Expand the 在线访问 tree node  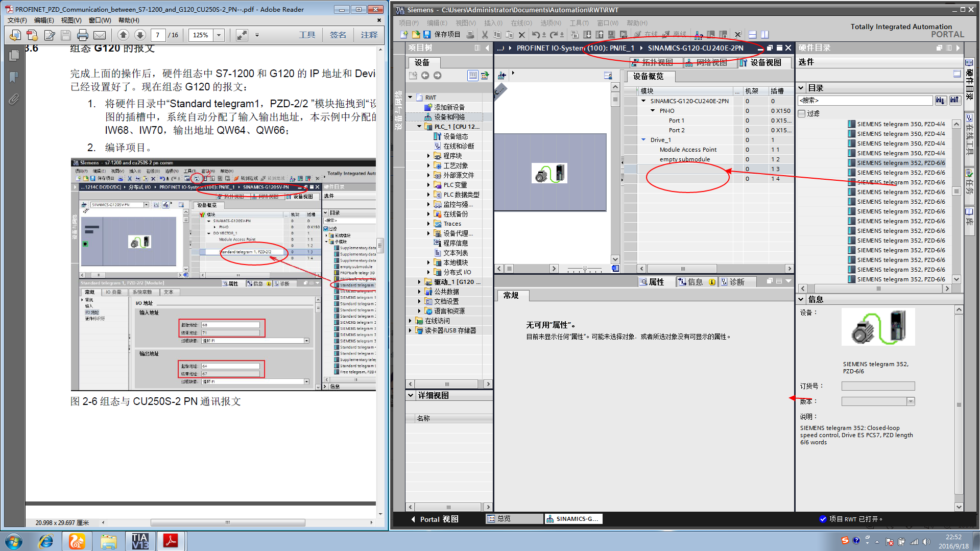point(410,321)
